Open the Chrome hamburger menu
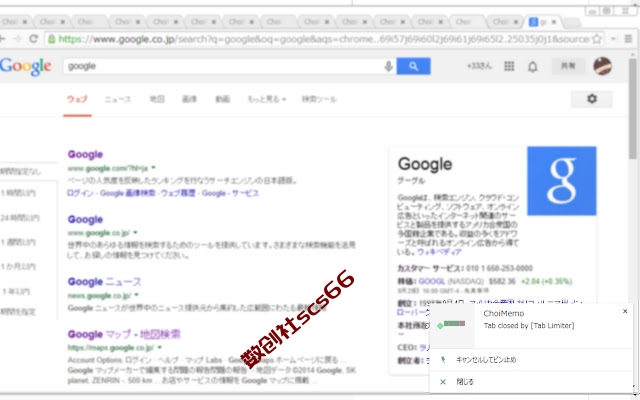 [x=628, y=39]
